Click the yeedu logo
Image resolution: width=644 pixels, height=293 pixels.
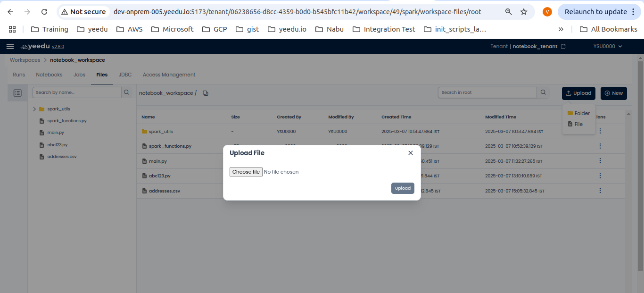click(35, 46)
